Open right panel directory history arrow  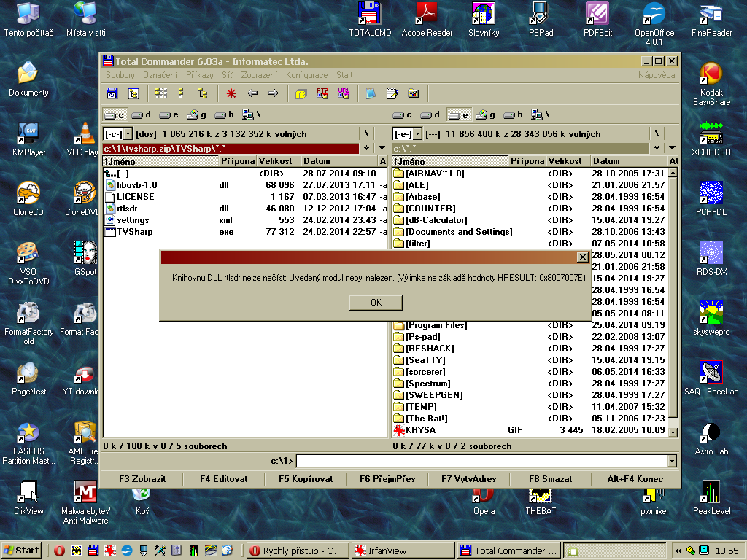672,148
